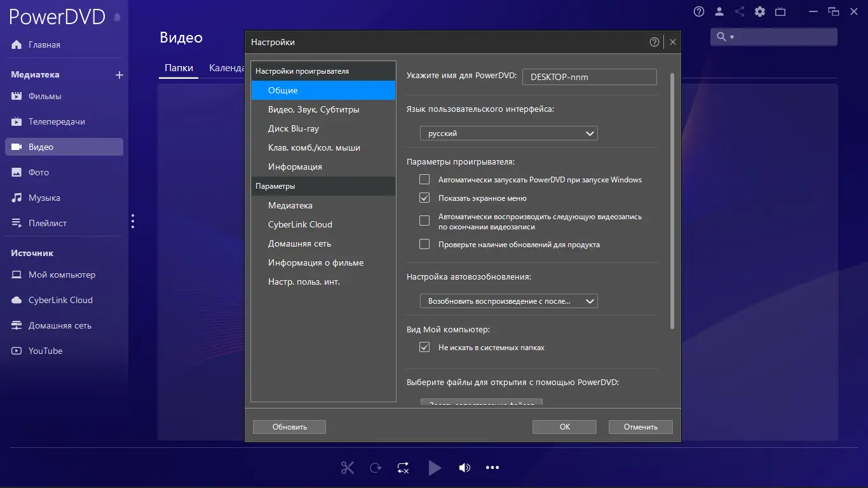Click the play button

(435, 468)
